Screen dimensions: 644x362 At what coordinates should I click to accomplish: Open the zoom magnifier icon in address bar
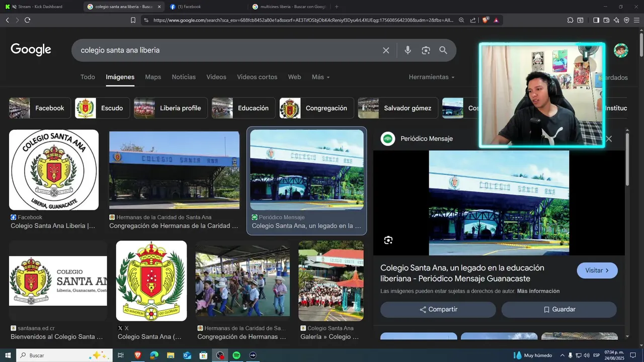461,20
